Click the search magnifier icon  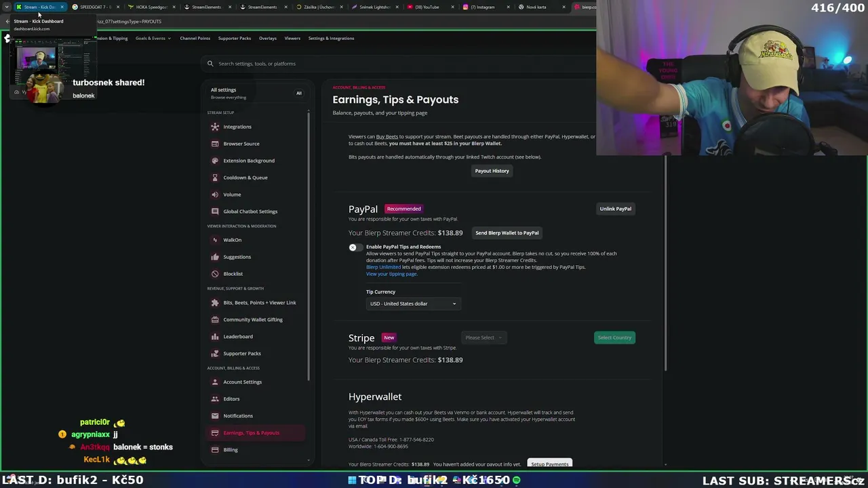pos(211,64)
